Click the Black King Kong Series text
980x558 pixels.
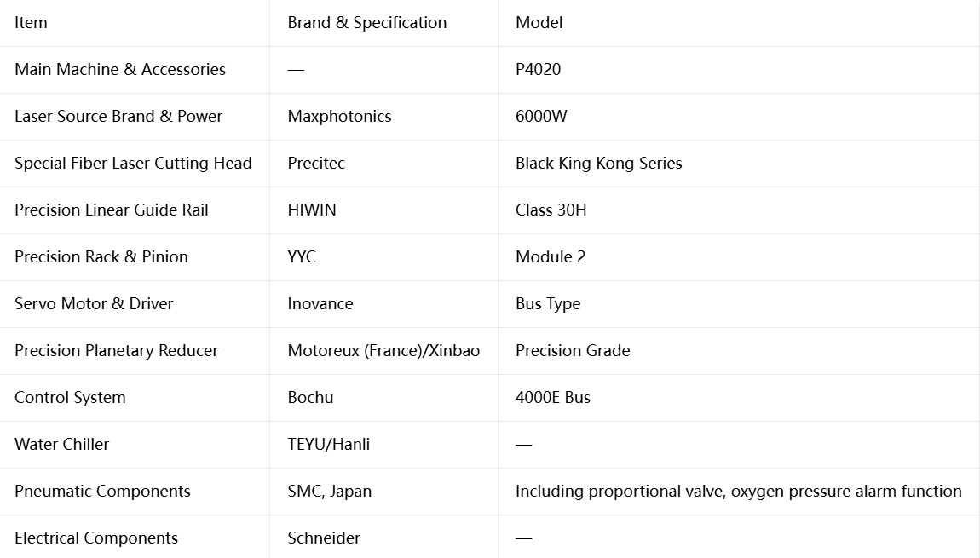click(599, 163)
